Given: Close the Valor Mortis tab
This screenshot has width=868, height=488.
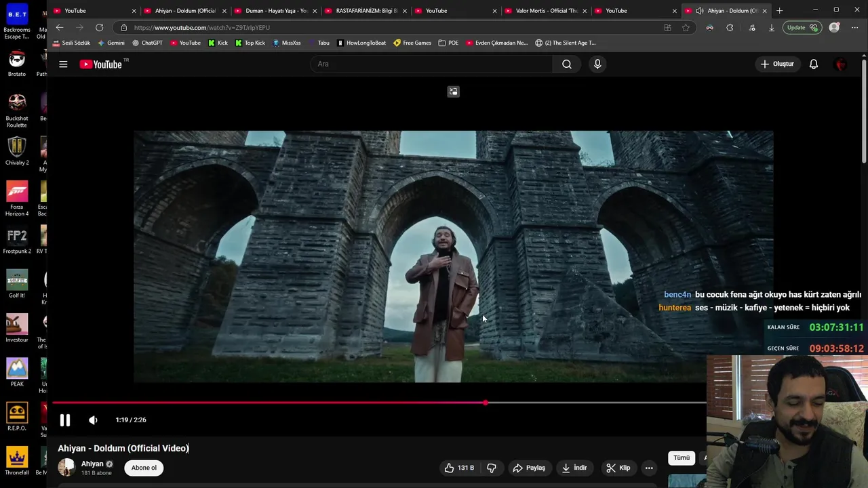Looking at the screenshot, I should point(585,11).
